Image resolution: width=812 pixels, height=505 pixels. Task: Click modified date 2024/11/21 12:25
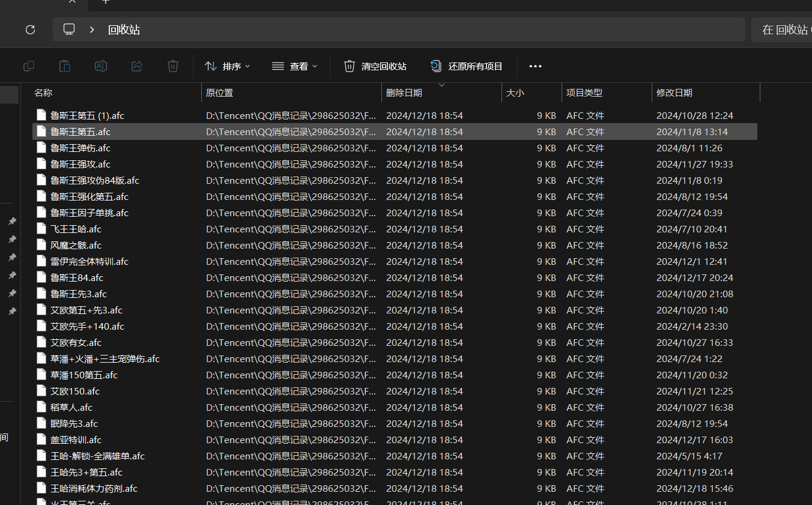click(x=695, y=391)
